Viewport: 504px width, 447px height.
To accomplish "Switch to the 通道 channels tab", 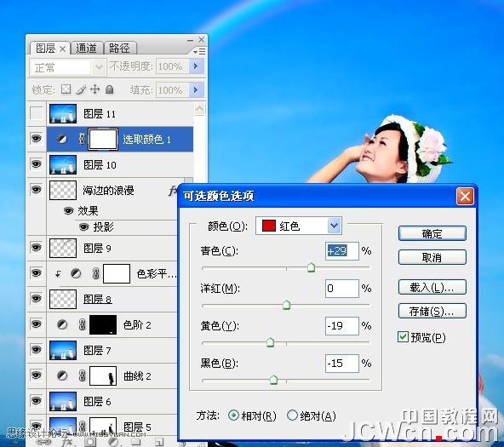I will coord(86,49).
